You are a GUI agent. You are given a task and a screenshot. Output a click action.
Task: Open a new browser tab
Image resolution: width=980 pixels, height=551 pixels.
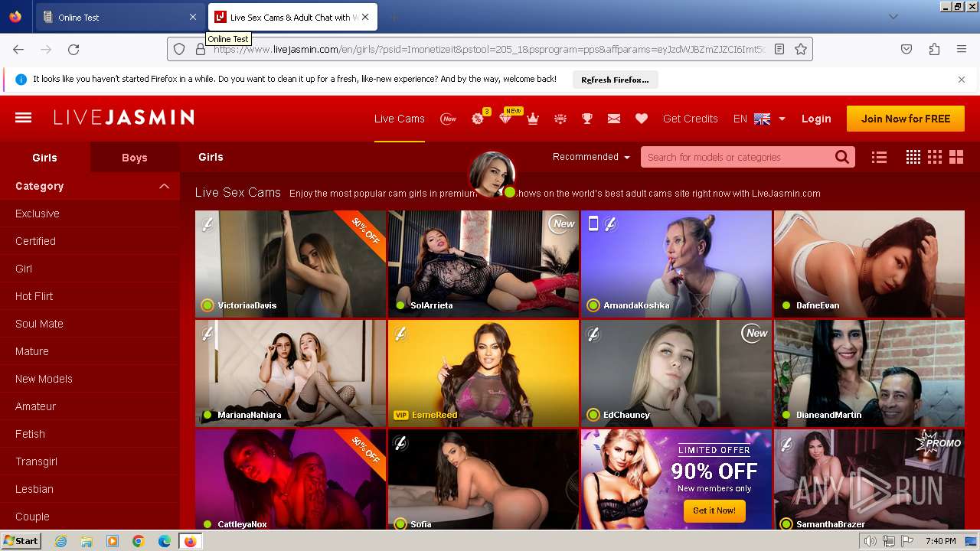pos(394,17)
